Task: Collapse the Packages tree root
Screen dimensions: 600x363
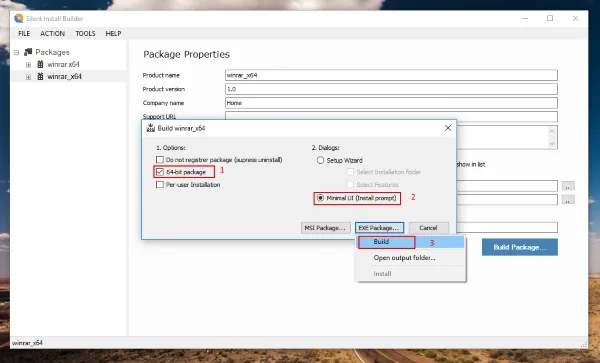Action: click(x=16, y=52)
